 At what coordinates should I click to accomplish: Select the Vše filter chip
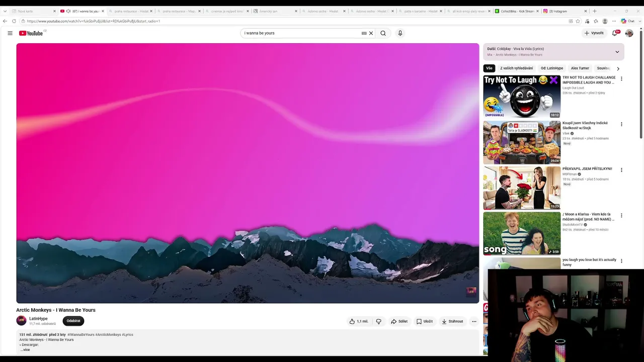coord(489,68)
